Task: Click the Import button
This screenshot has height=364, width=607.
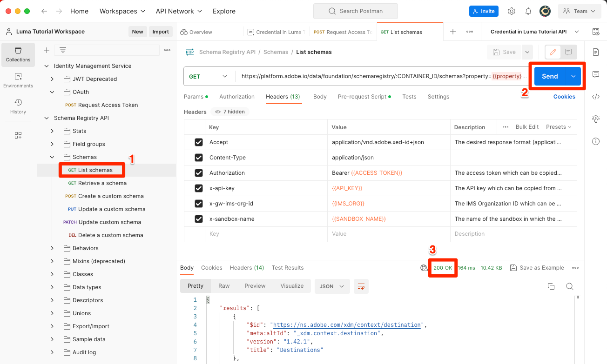Action: pyautogui.click(x=161, y=32)
